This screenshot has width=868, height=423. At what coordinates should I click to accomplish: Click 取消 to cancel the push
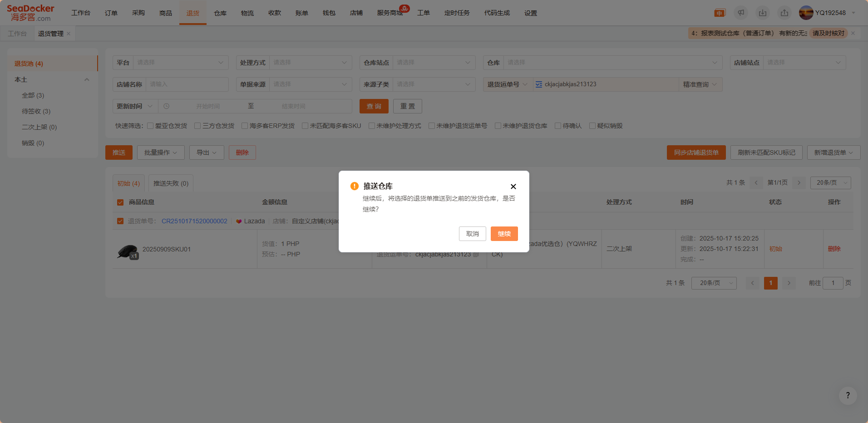472,234
